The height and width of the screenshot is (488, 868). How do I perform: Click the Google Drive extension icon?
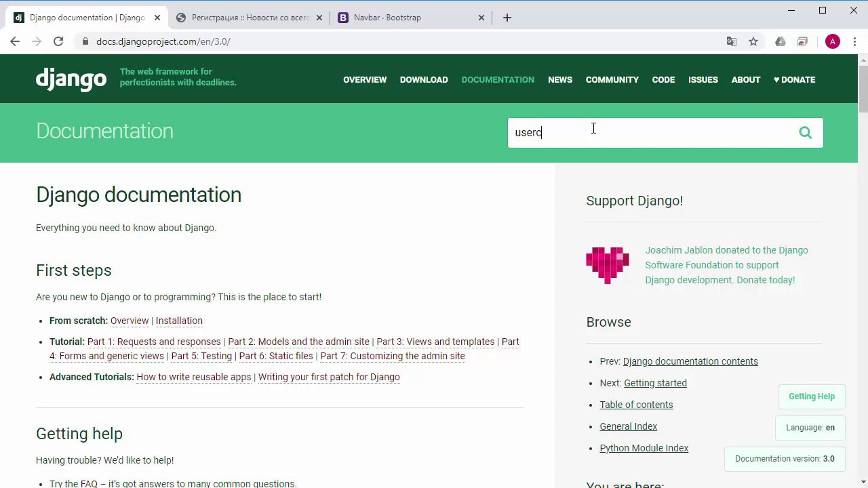click(781, 41)
